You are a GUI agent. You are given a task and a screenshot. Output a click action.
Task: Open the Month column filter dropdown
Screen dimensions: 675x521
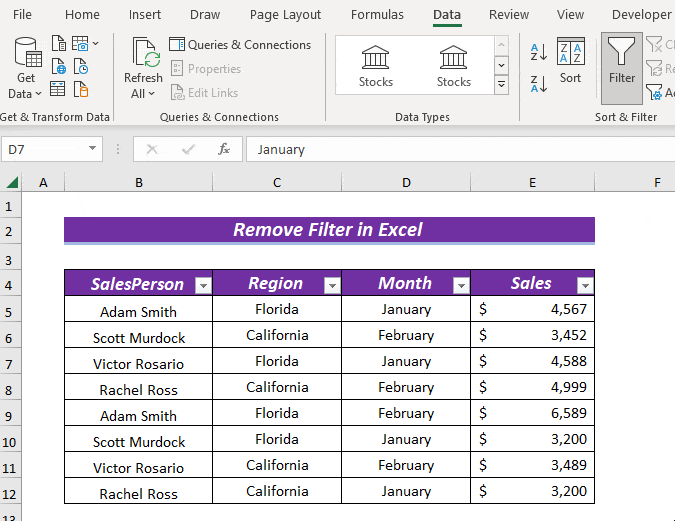coord(460,285)
